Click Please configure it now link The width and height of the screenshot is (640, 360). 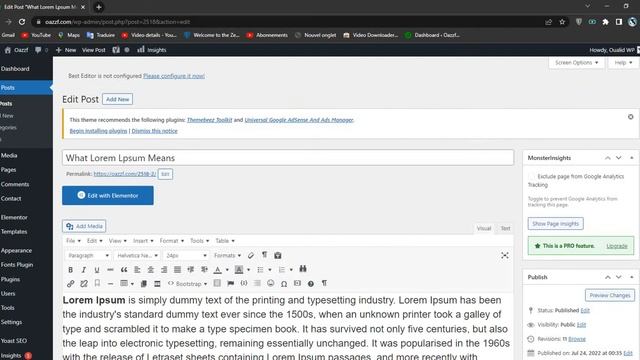(174, 76)
